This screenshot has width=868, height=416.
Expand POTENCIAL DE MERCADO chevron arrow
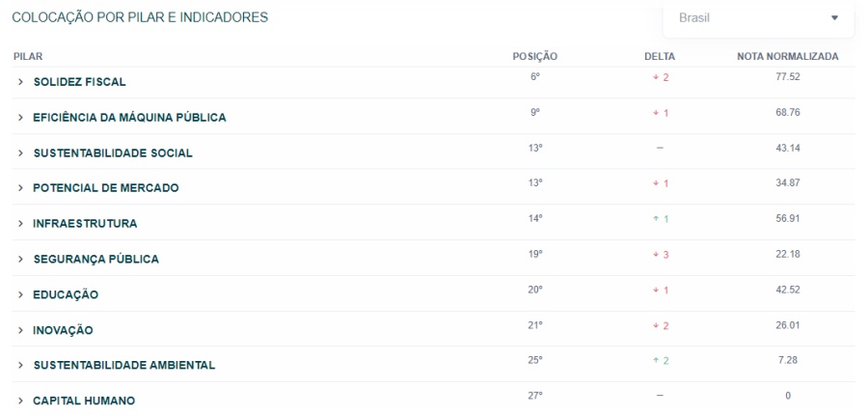click(20, 188)
